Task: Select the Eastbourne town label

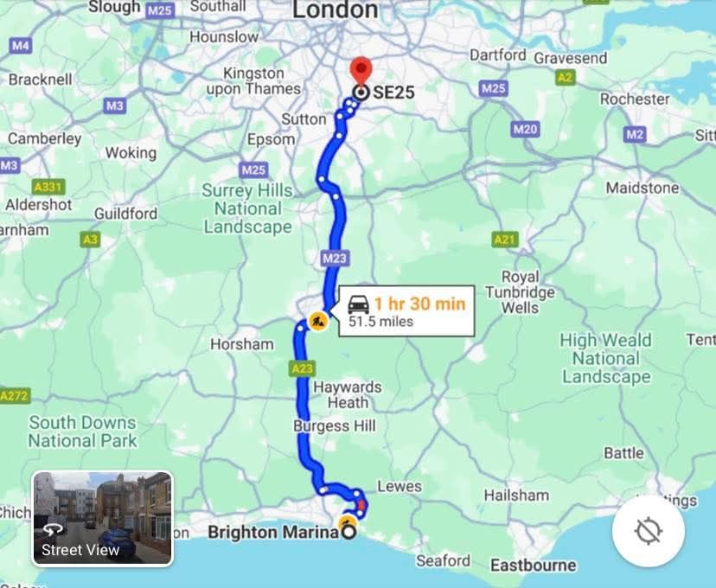Action: [534, 566]
